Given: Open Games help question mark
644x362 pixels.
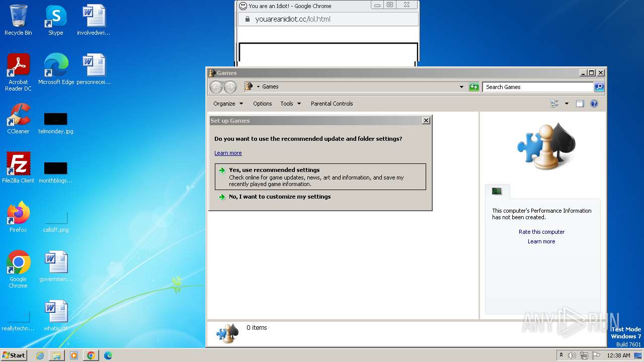Looking at the screenshot, I should tap(594, 104).
